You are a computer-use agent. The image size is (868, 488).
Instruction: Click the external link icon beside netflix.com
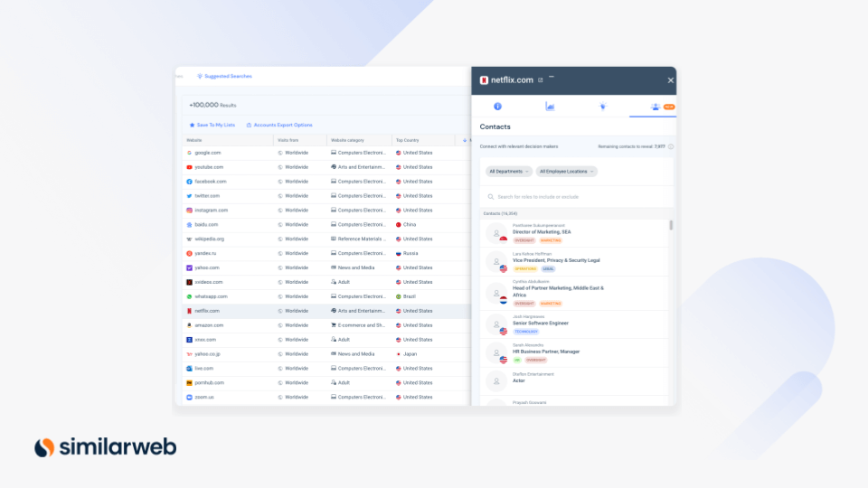541,80
